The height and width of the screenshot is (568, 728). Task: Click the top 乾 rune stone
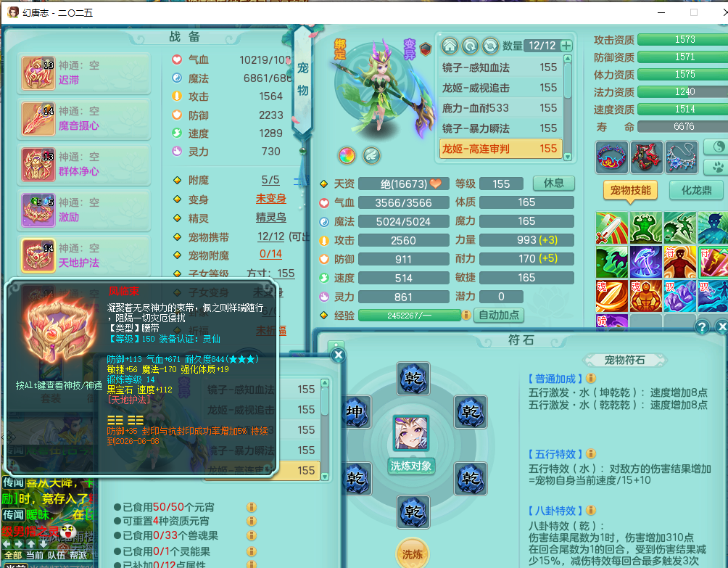point(413,379)
